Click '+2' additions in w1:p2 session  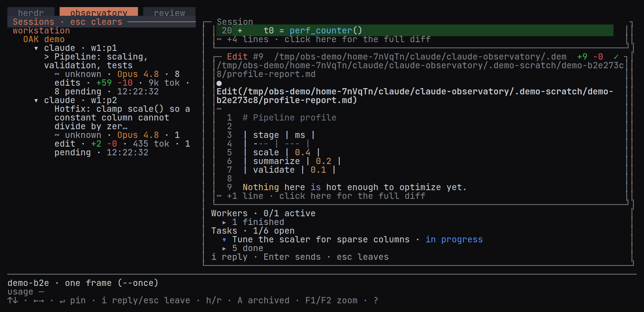(96, 144)
